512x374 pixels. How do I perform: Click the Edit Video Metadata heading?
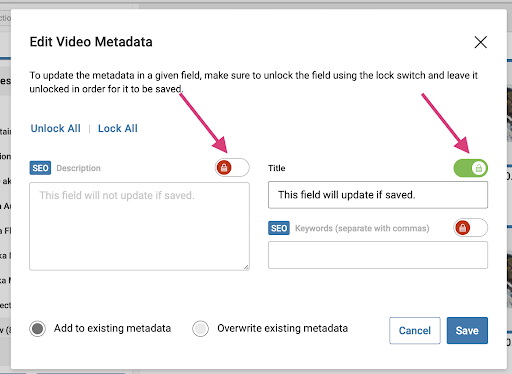click(x=91, y=42)
